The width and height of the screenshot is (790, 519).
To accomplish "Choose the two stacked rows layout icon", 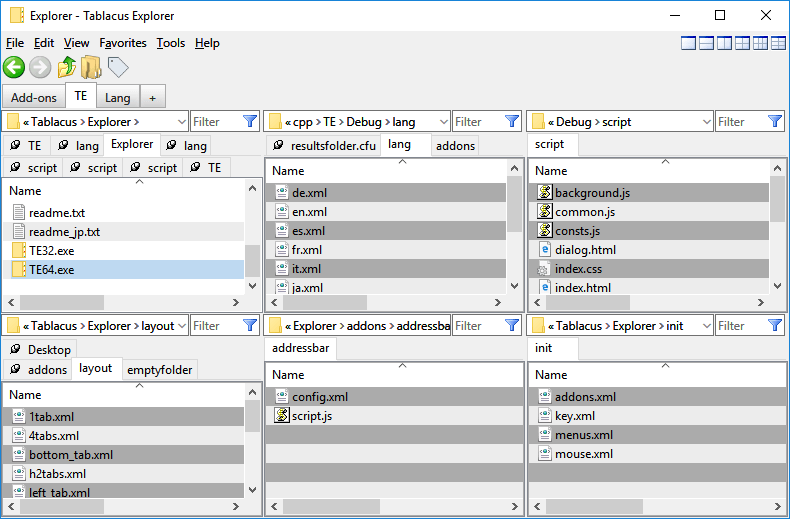I will (706, 43).
